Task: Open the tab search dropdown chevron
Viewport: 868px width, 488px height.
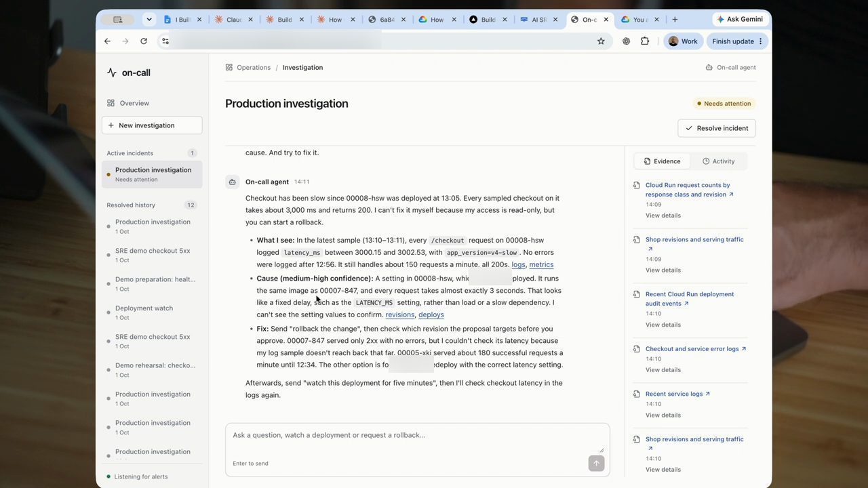Action: [x=149, y=20]
